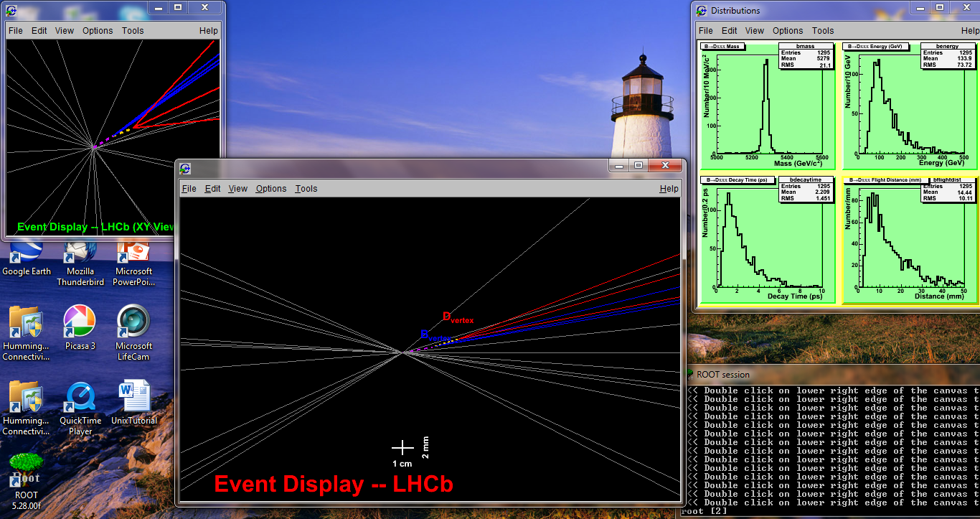Click the 1 cm scale label
Screen dimensions: 980x519
402,464
